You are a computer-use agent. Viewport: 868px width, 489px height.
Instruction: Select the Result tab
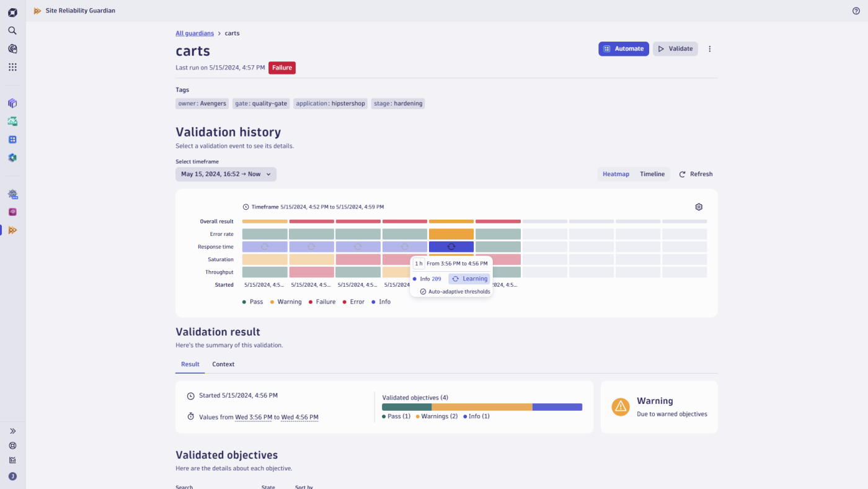point(190,364)
